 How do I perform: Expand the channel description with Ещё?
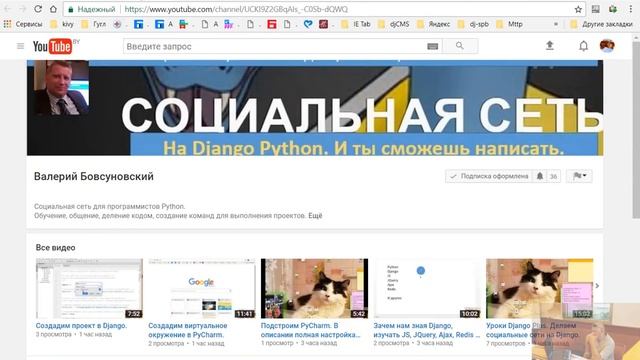pyautogui.click(x=315, y=216)
